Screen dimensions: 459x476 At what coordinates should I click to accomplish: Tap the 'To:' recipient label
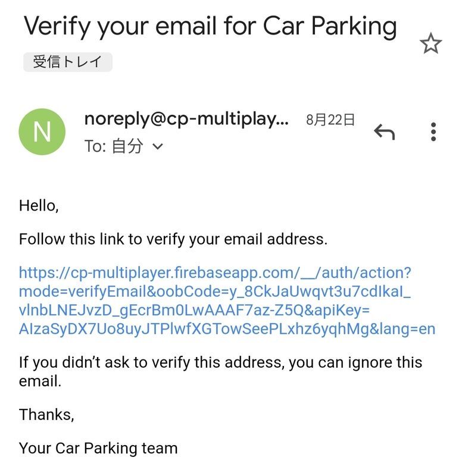(95, 147)
